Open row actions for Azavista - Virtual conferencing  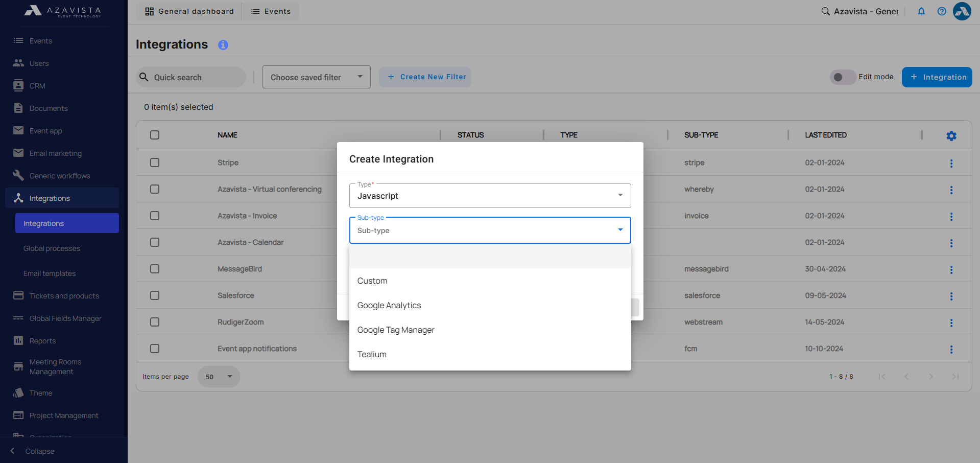pyautogui.click(x=951, y=190)
